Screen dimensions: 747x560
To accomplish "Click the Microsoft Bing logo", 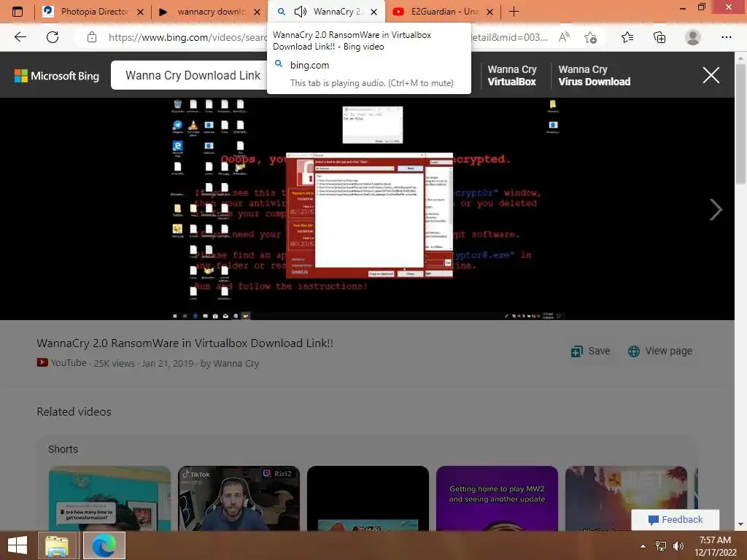I will 57,76.
